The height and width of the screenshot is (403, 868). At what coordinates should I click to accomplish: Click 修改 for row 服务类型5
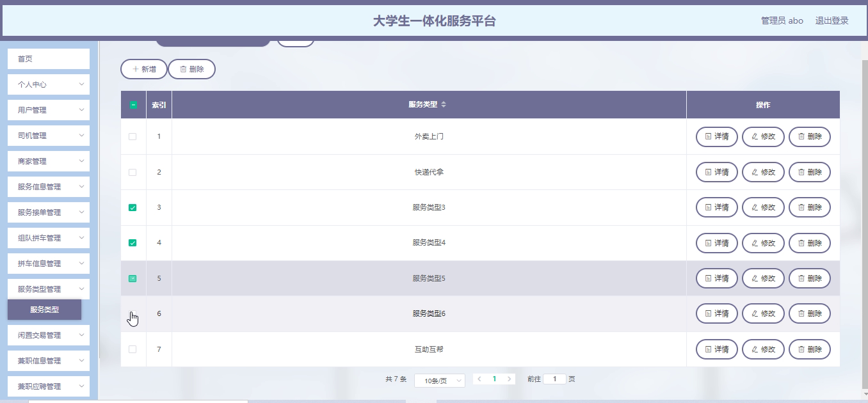[763, 278]
